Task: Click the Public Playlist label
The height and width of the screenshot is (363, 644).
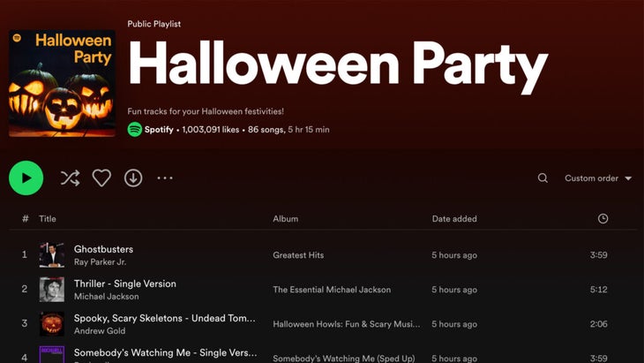Action: coord(154,24)
